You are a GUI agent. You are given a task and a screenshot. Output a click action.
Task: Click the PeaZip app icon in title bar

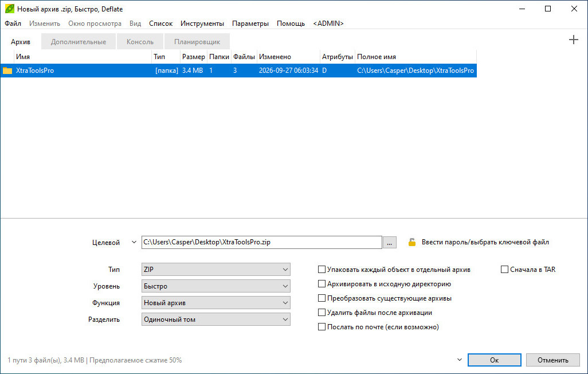(x=9, y=9)
